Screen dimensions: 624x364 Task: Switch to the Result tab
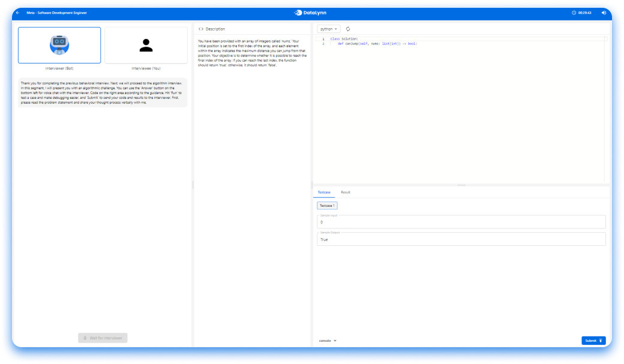point(346,192)
